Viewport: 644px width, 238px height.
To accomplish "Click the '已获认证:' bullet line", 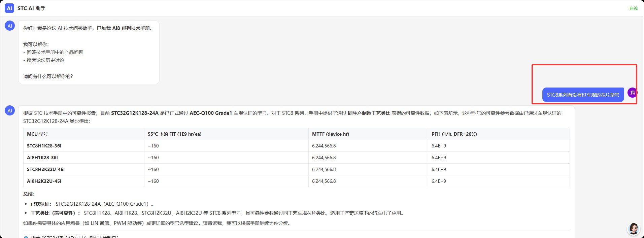I will (92, 204).
